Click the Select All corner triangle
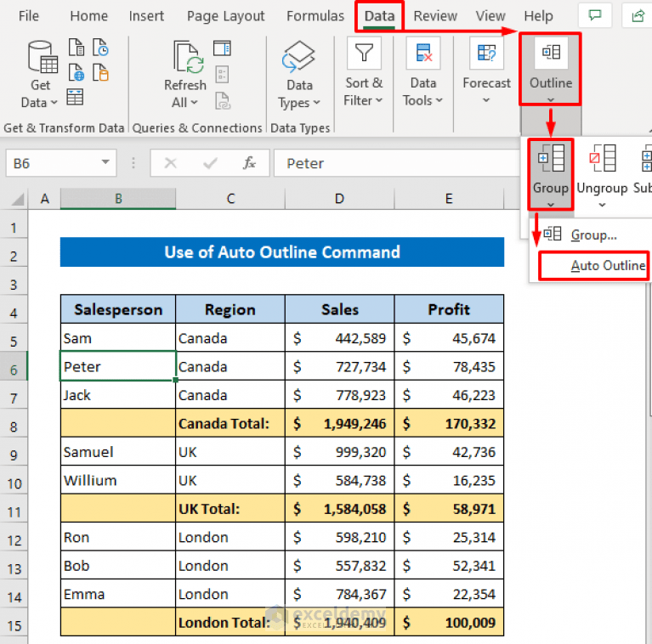The image size is (652, 644). pos(17,200)
